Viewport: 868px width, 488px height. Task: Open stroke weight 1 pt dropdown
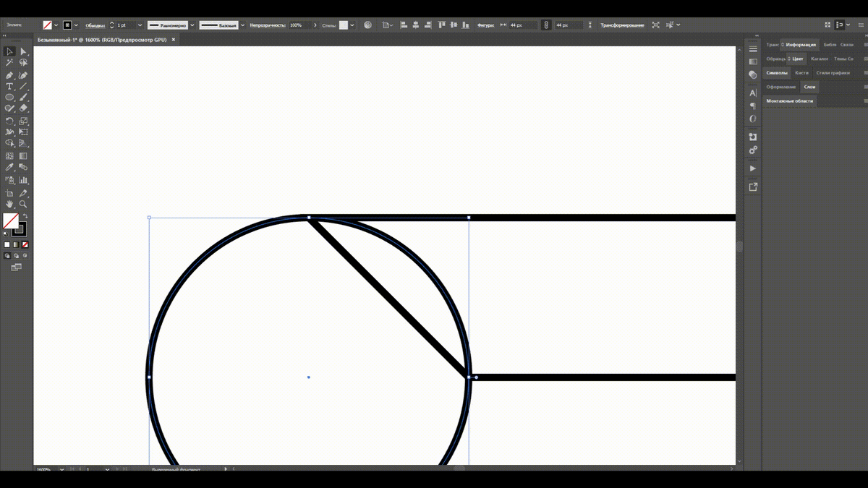coord(141,25)
